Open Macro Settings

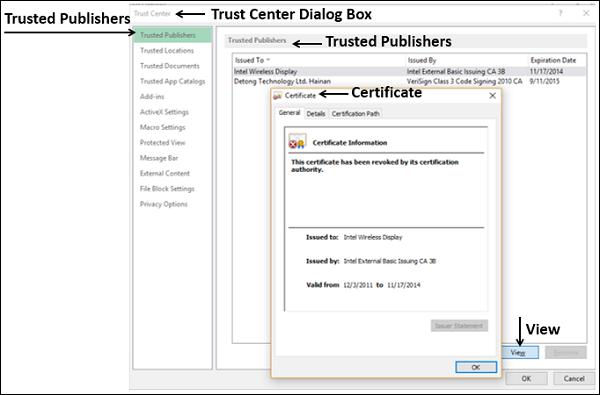[x=162, y=127]
